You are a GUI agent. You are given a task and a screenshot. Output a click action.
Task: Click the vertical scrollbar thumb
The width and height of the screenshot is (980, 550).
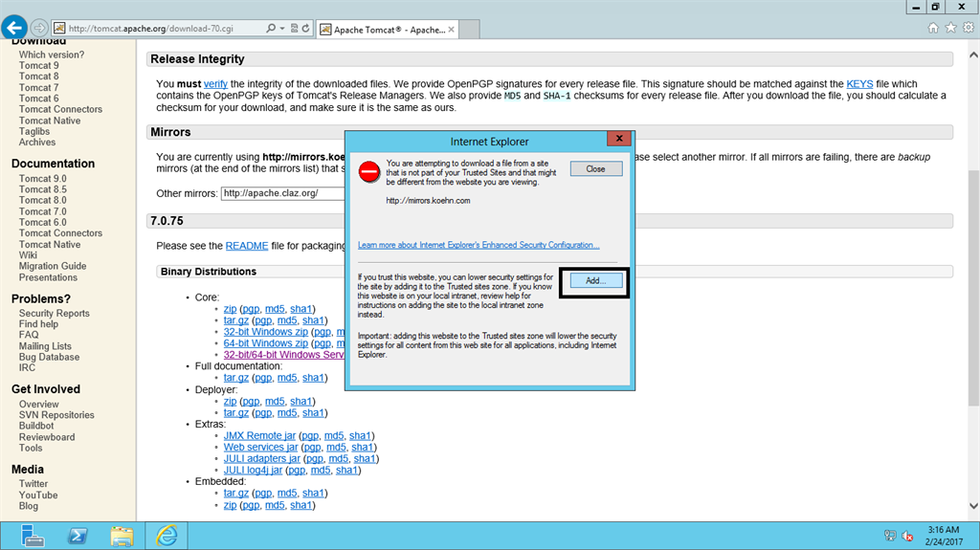pyautogui.click(x=973, y=288)
